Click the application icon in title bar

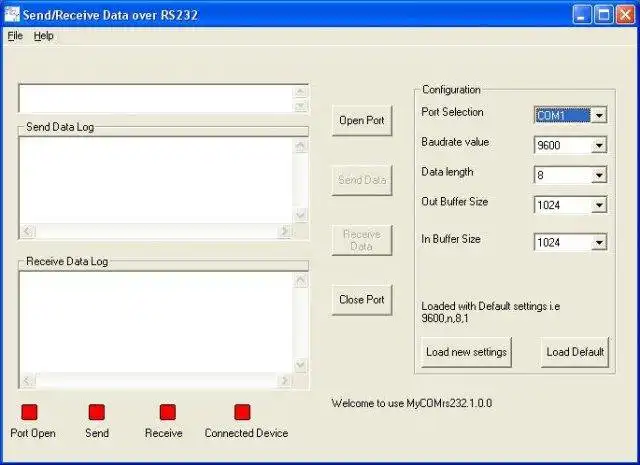click(12, 15)
